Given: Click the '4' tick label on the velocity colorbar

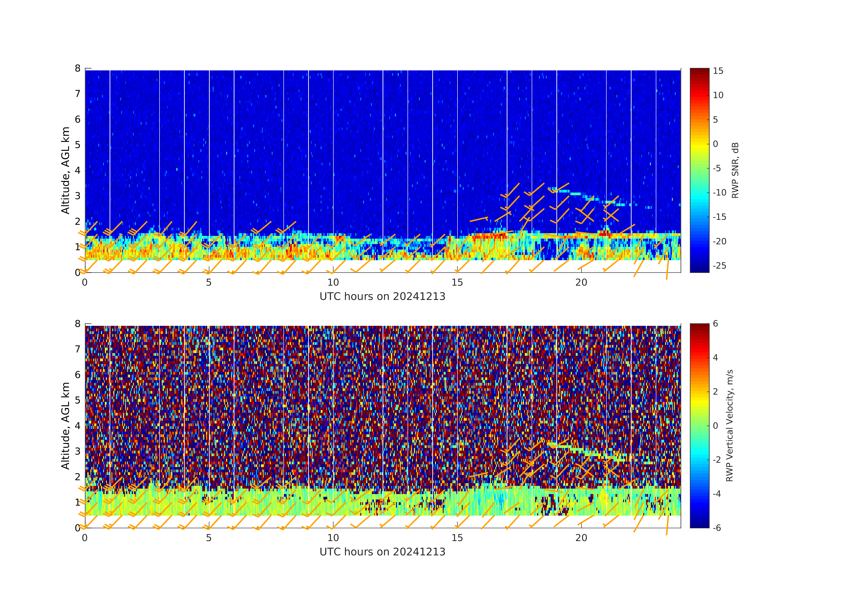Looking at the screenshot, I should [716, 358].
